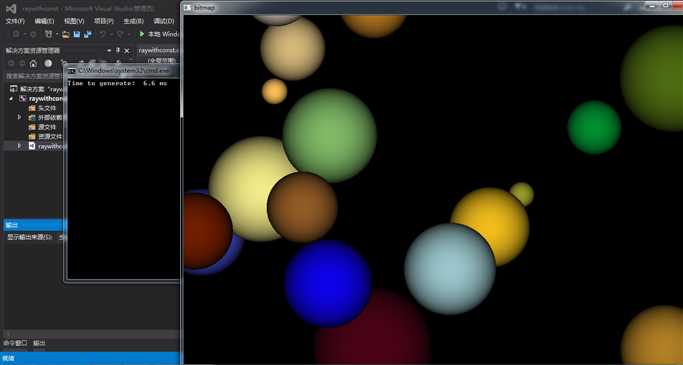The width and height of the screenshot is (683, 365).
Task: Switch to the raywithconst.cu editor tab
Action: 158,50
